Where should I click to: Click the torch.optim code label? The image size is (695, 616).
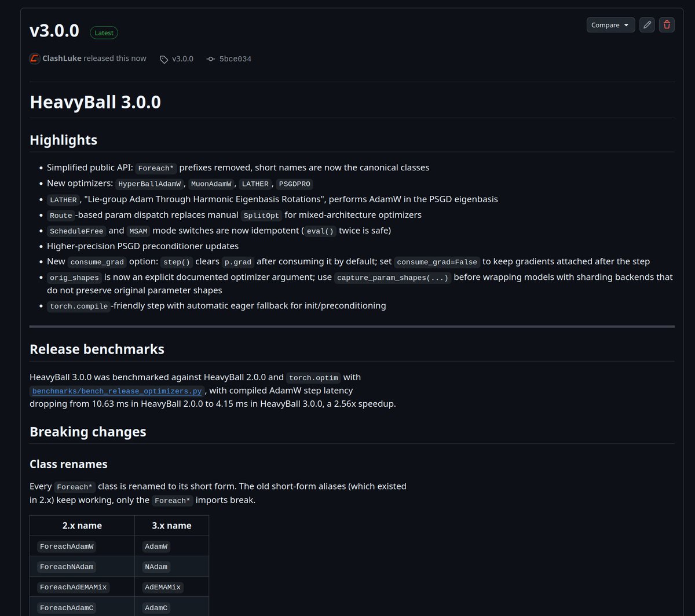click(x=313, y=377)
